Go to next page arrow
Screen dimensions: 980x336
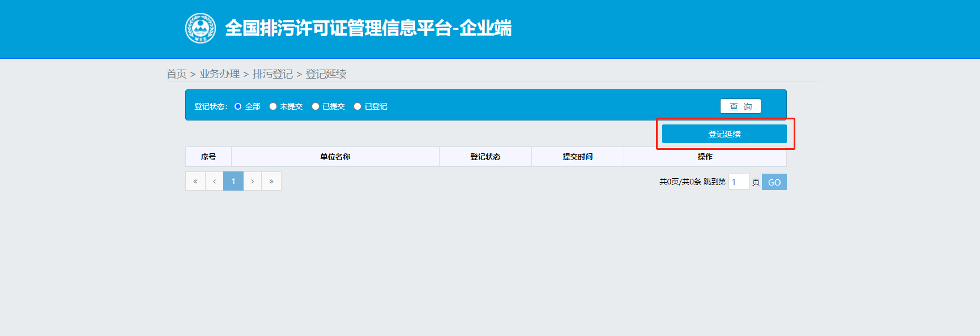point(252,181)
